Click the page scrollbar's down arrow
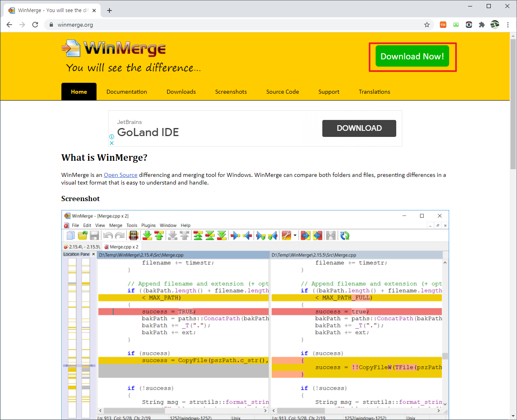The width and height of the screenshot is (517, 420). click(513, 416)
